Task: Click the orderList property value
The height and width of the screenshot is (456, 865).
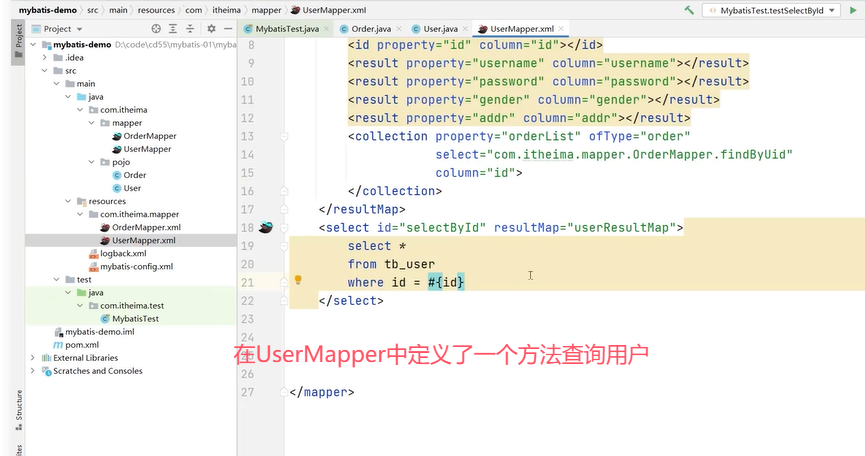Action: pos(541,136)
